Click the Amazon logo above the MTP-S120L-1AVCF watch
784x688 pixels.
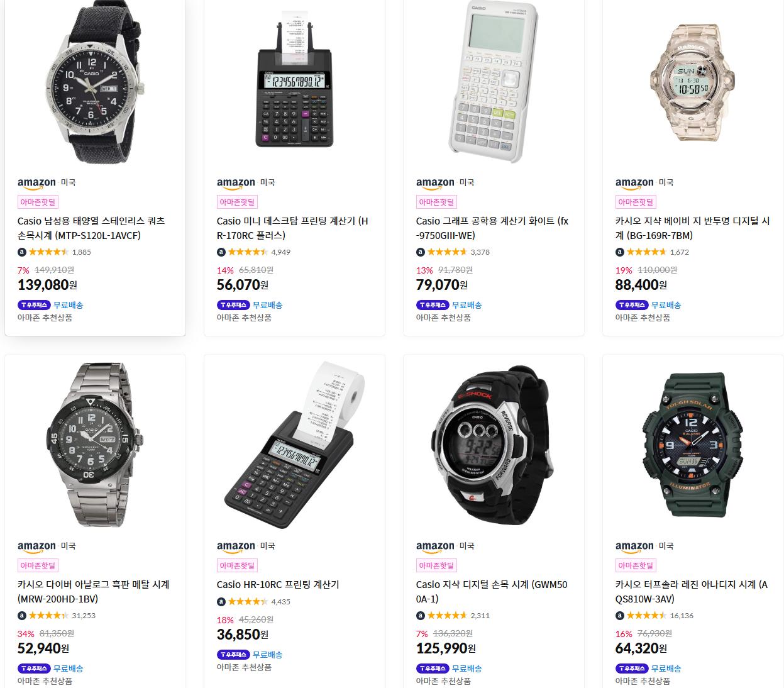[x=37, y=183]
